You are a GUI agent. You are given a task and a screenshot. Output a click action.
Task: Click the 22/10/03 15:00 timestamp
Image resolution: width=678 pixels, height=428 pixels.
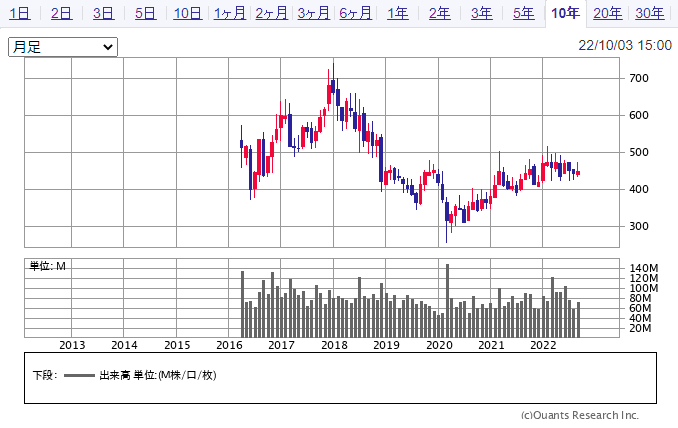[625, 45]
